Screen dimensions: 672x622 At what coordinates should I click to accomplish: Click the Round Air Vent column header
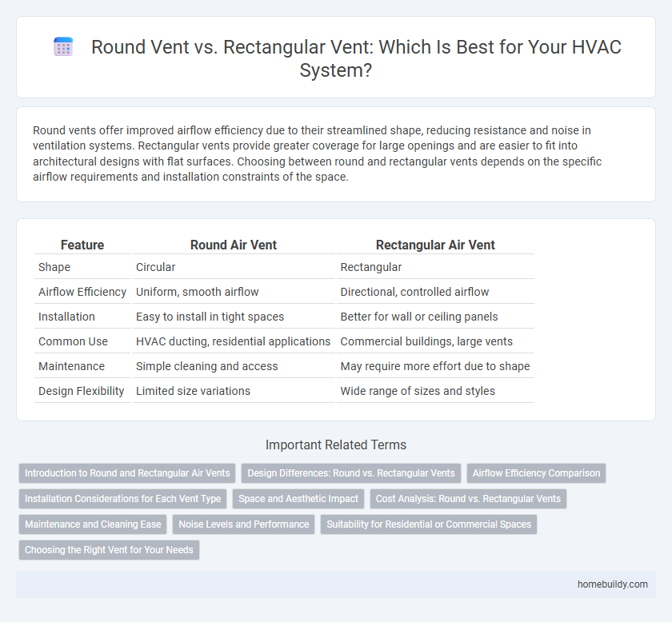coord(232,245)
